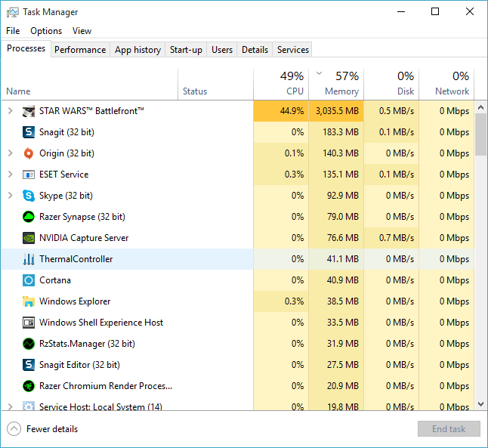Click the End task button
Screen dimensions: 488x448
(449, 429)
